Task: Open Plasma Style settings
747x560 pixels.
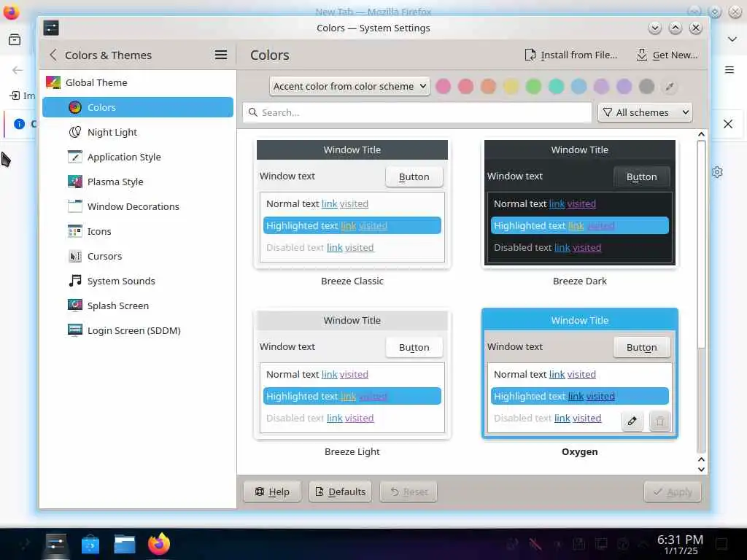Action: (138, 182)
